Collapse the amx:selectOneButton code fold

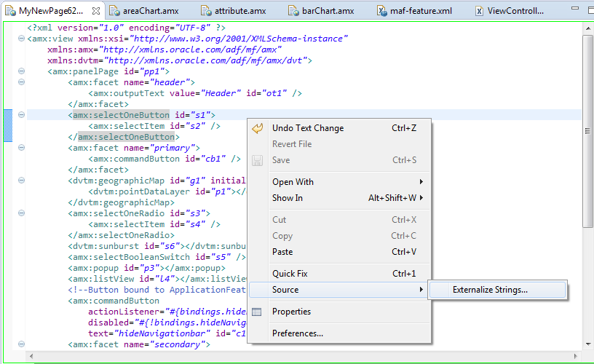(22, 115)
